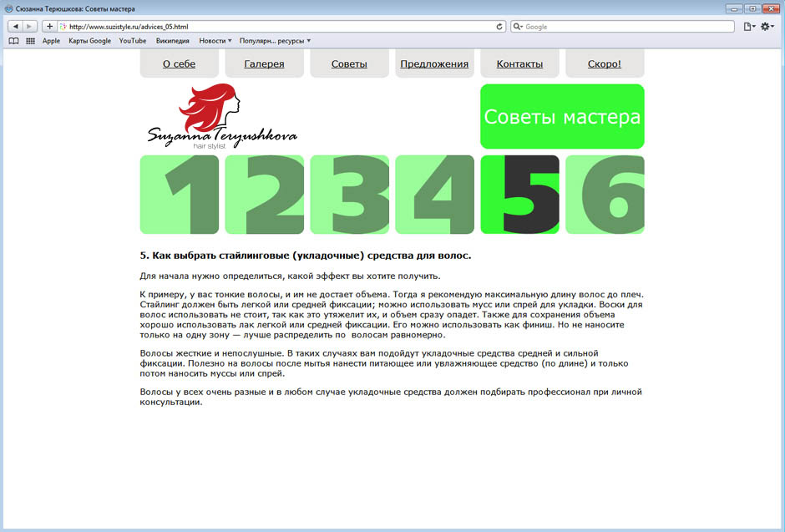Click the Suzanna Teryushkova logo
This screenshot has height=532, width=785.
point(221,117)
